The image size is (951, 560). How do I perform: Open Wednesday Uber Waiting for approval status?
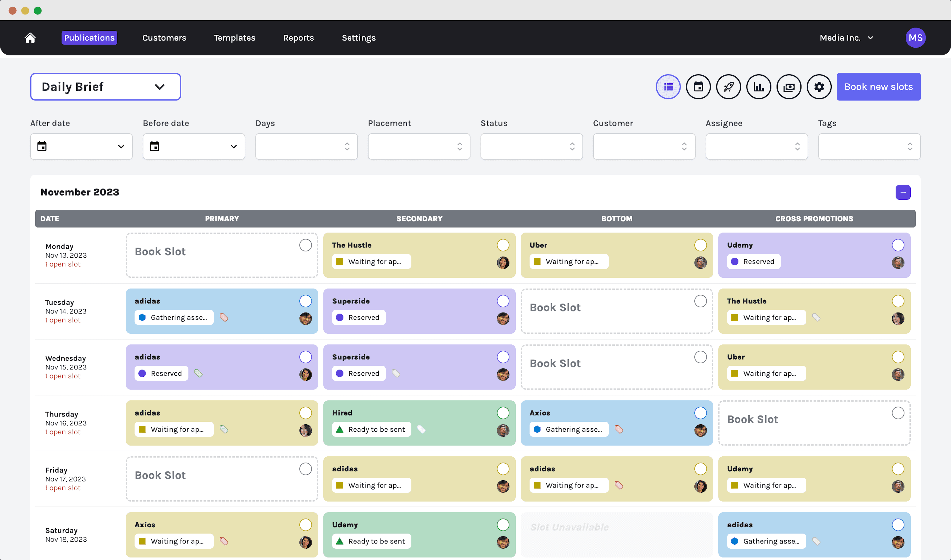coord(766,373)
